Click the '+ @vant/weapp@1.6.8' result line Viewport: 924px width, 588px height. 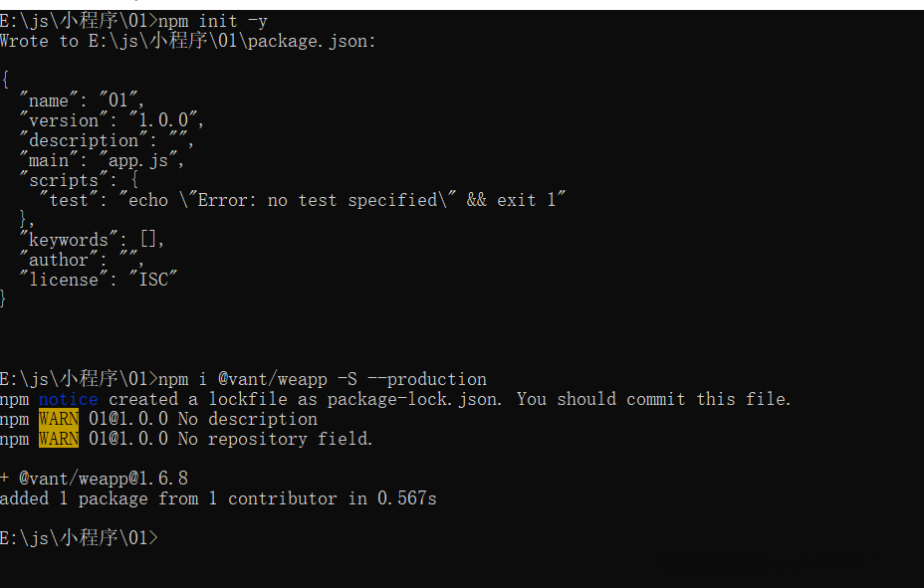click(94, 479)
